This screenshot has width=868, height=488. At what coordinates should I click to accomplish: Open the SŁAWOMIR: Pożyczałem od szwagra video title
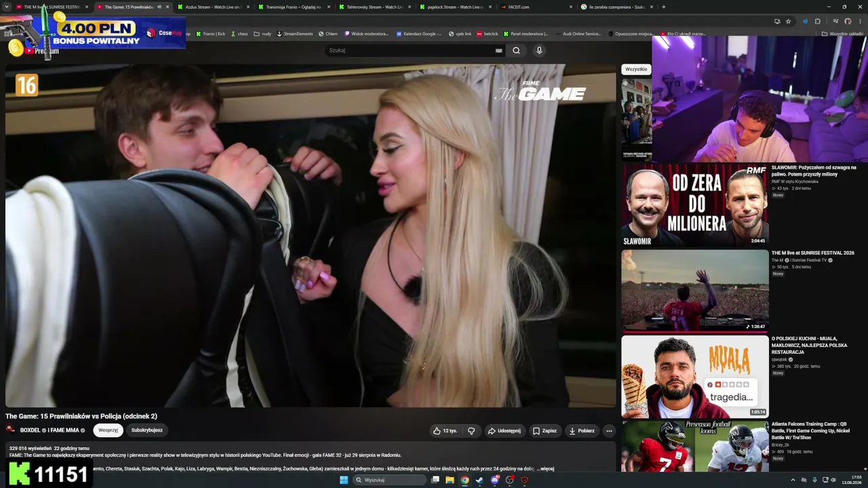click(x=814, y=171)
